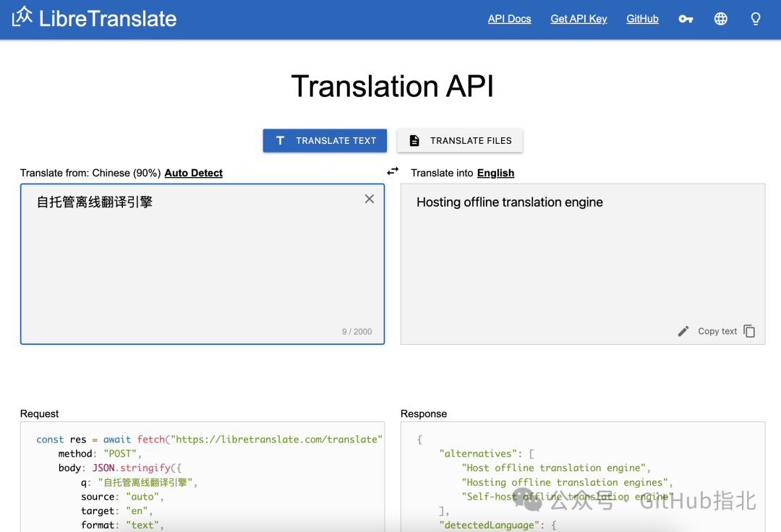Switch to Translate Files tab

pos(460,141)
